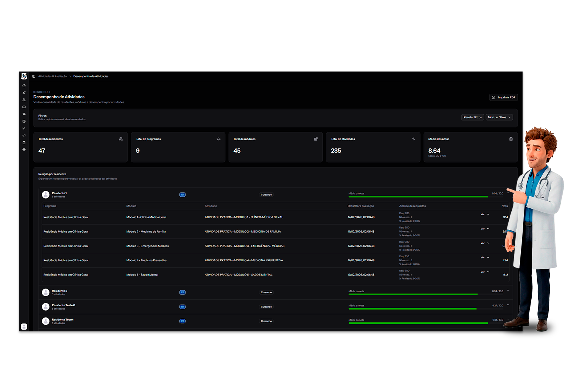Expand the Residente 2 row

[x=508, y=291]
